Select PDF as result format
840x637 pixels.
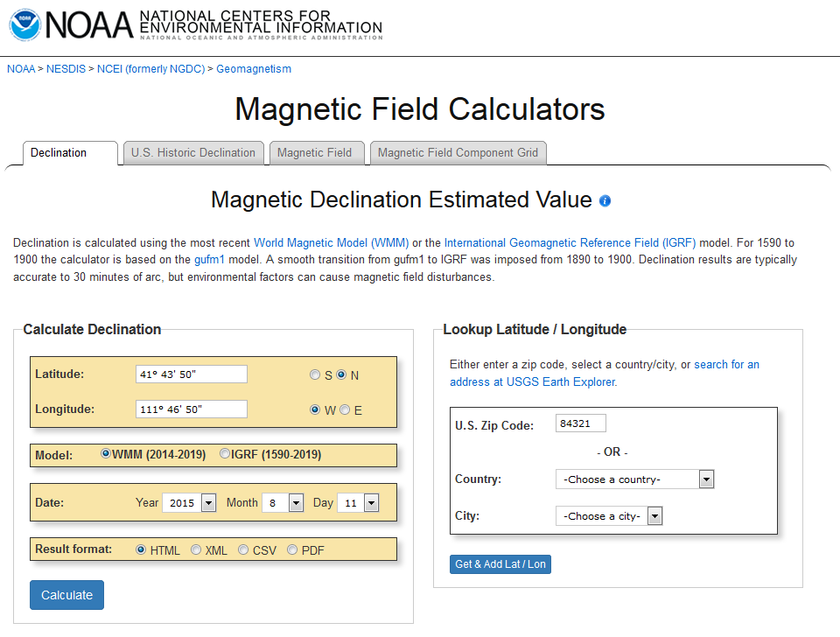click(292, 550)
